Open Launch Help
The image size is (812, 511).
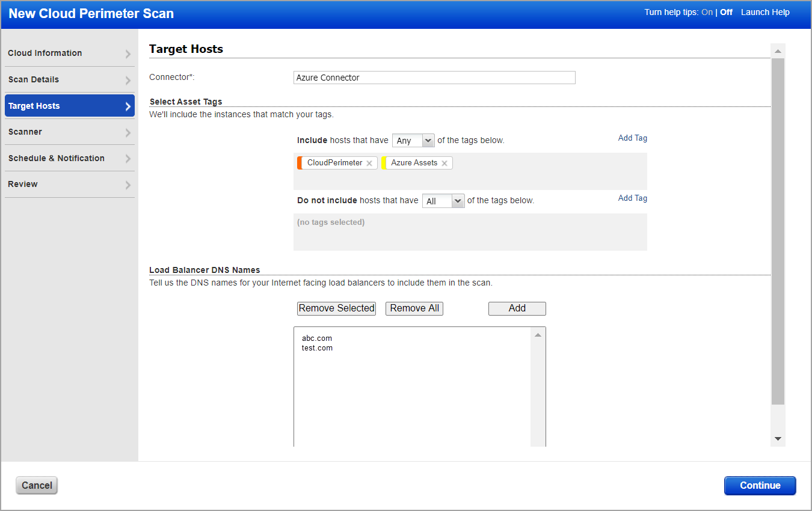(765, 12)
